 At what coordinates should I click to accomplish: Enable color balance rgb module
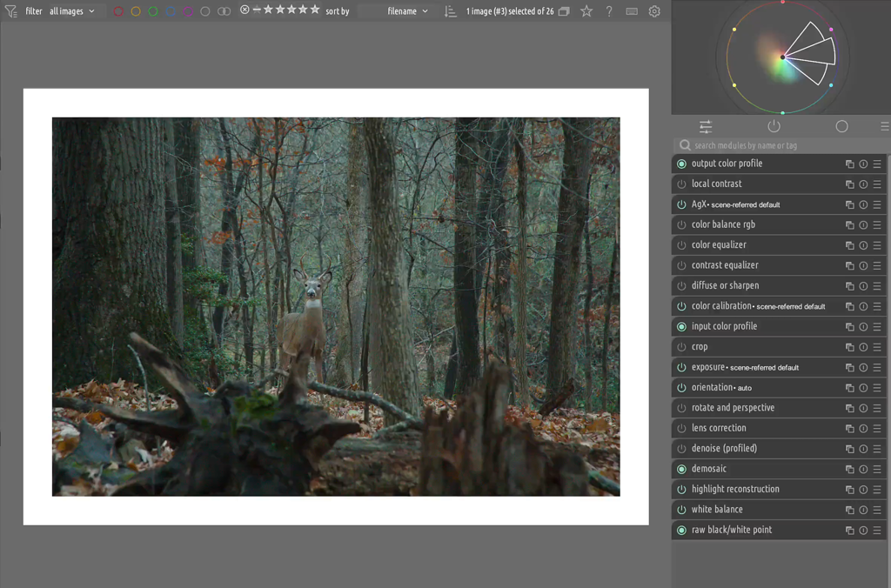681,225
